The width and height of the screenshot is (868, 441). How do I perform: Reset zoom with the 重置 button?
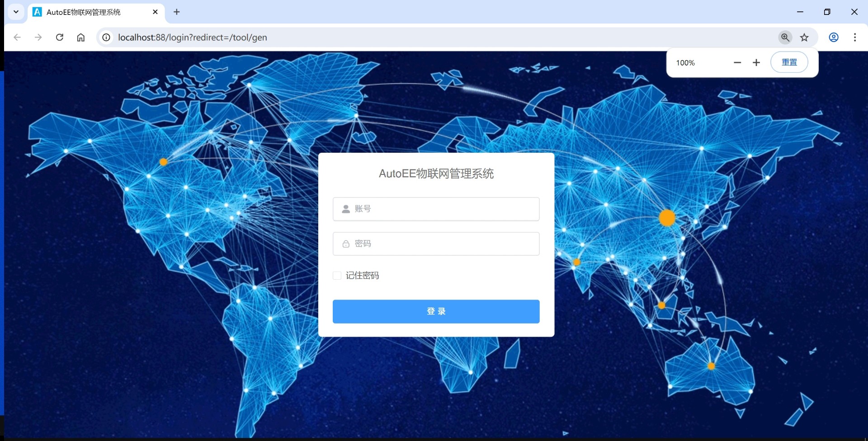tap(789, 62)
